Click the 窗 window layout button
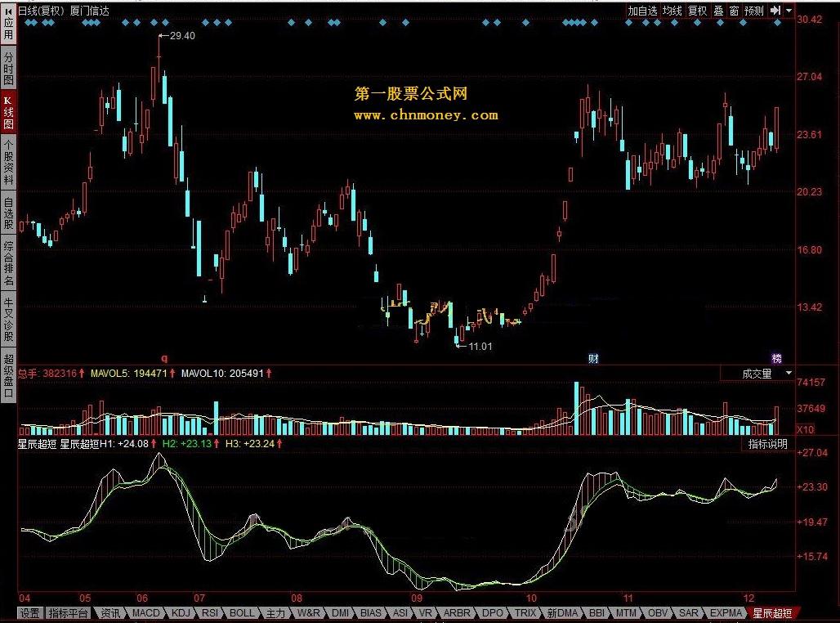840x623 pixels. (x=734, y=11)
